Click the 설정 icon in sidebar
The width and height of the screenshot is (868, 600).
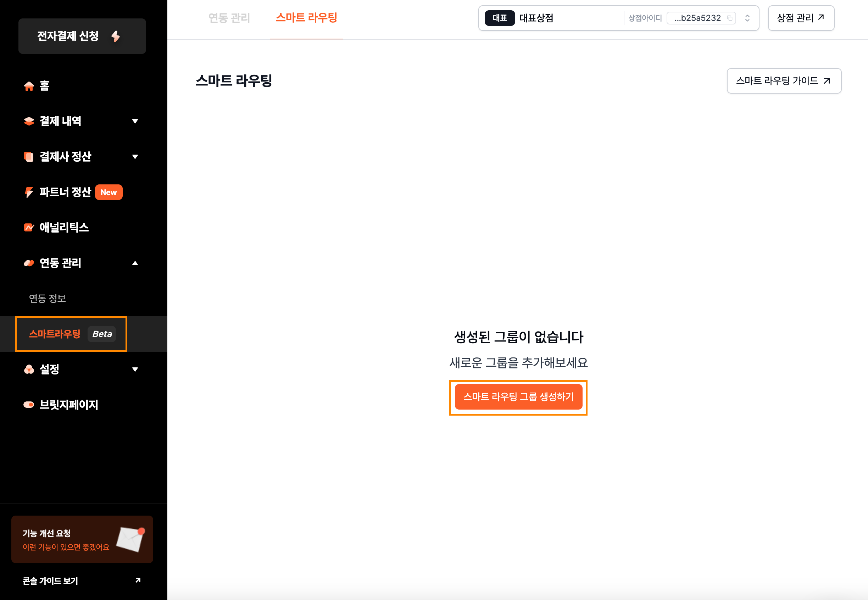pos(29,370)
